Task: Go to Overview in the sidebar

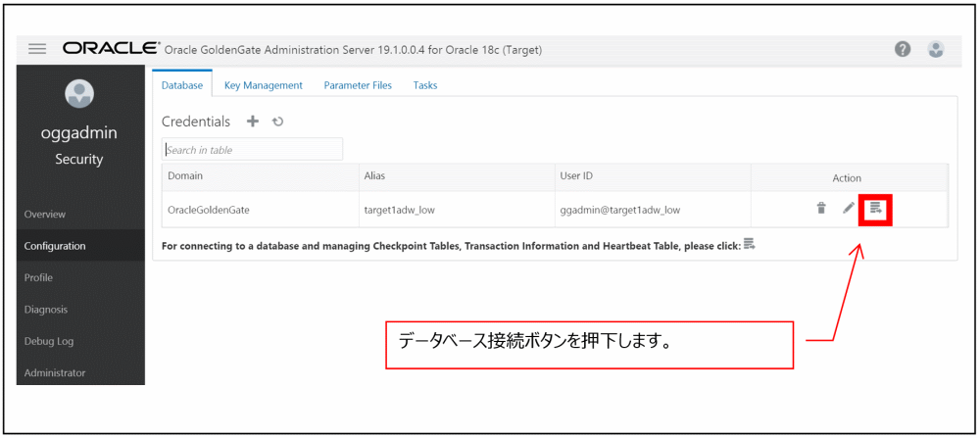Action: coord(80,215)
